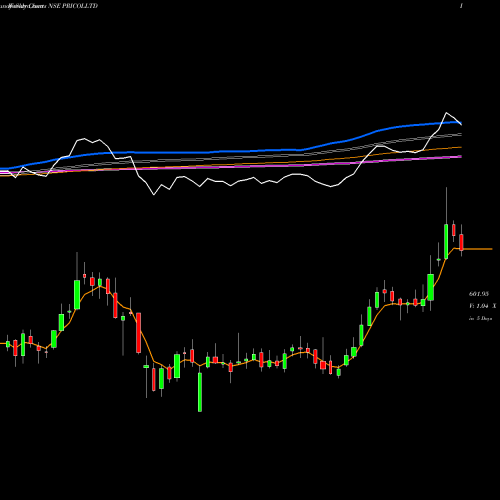Click the 'NSE PRICOLLTD' chart title
500x500 pixels.
point(73,6)
